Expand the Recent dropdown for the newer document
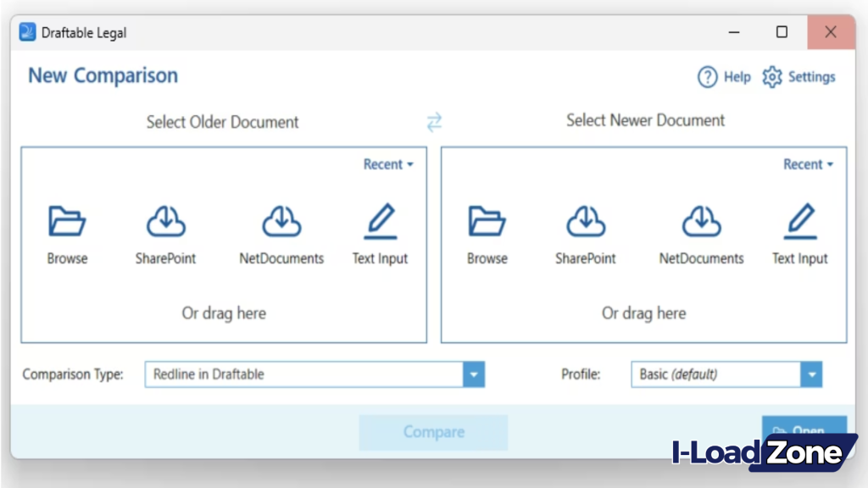Image resolution: width=868 pixels, height=488 pixels. coord(807,164)
